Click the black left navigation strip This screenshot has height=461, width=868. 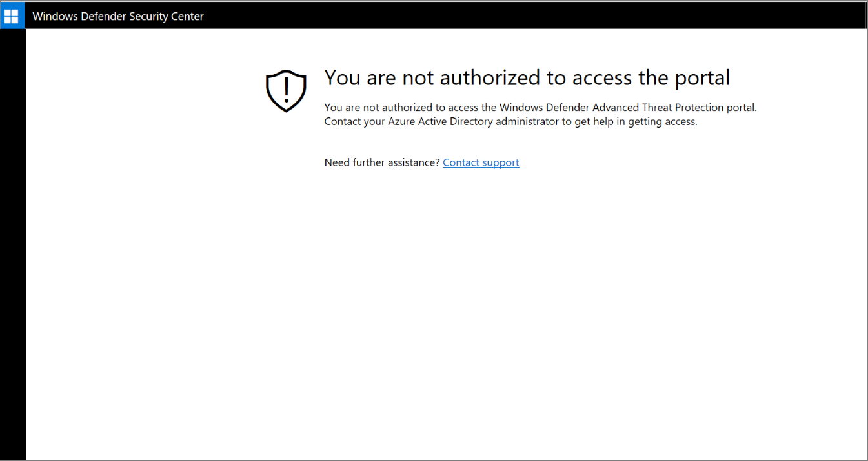pos(13,245)
